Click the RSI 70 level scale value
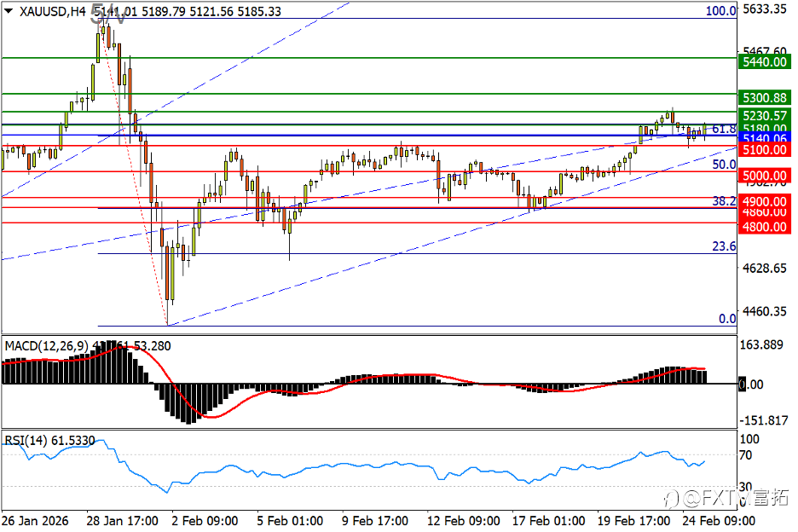The image size is (798, 532). click(x=745, y=454)
